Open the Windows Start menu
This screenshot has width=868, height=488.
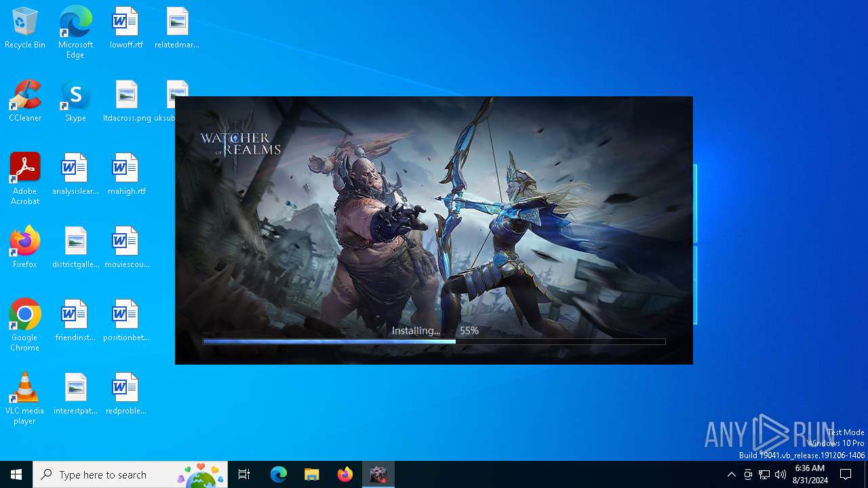coord(16,474)
